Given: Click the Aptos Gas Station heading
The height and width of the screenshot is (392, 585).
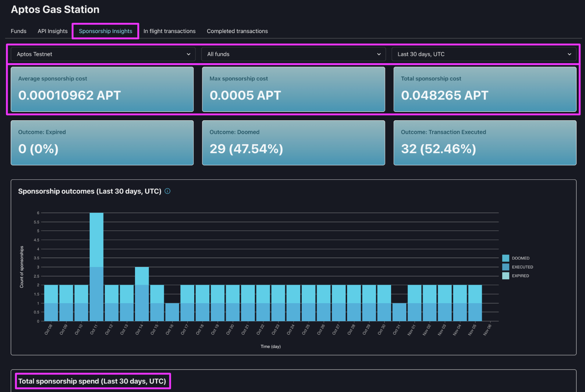Looking at the screenshot, I should click(55, 10).
